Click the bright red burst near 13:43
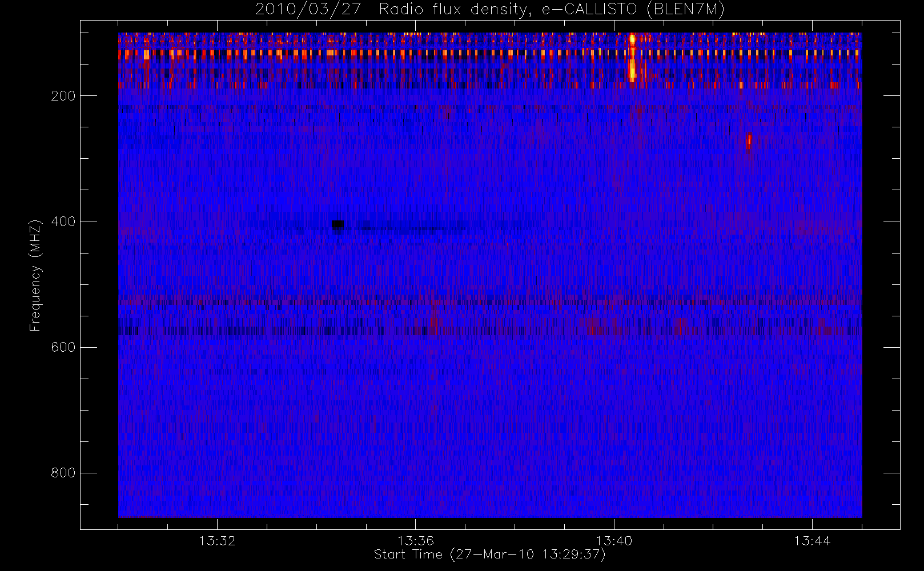Image resolution: width=924 pixels, height=571 pixels. tap(749, 142)
